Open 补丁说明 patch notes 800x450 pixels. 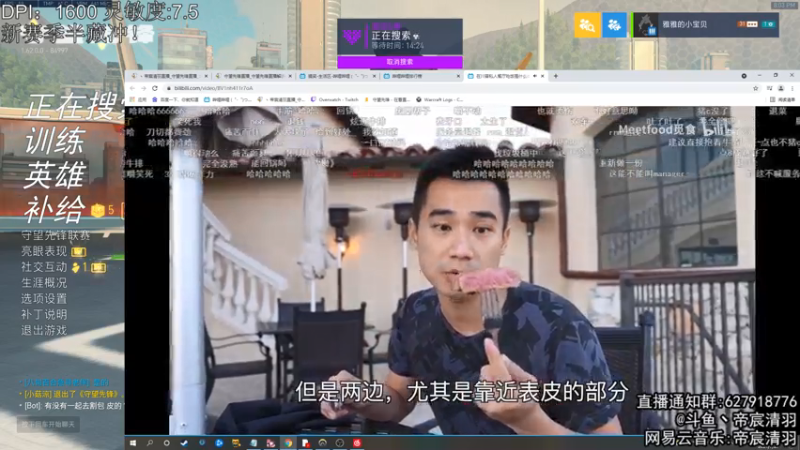44,314
